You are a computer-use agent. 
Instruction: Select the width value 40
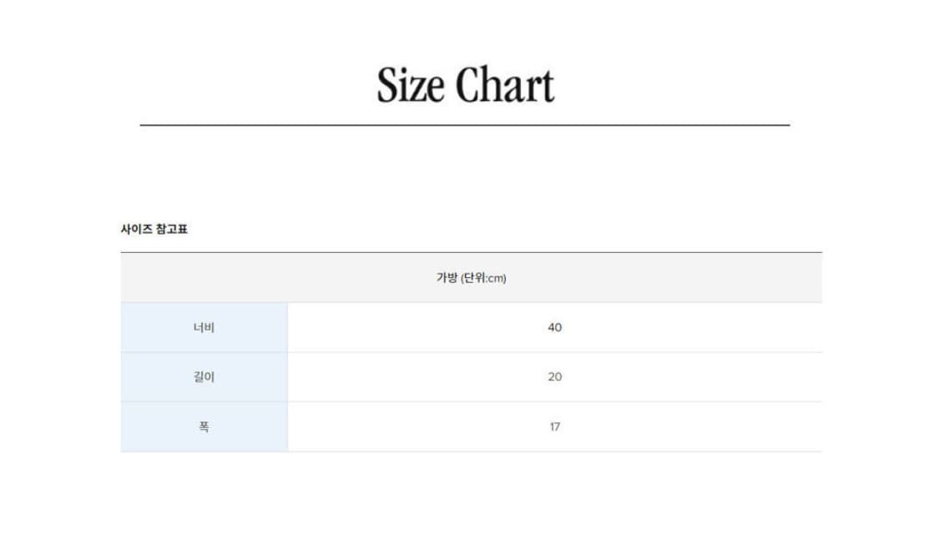pyautogui.click(x=554, y=328)
